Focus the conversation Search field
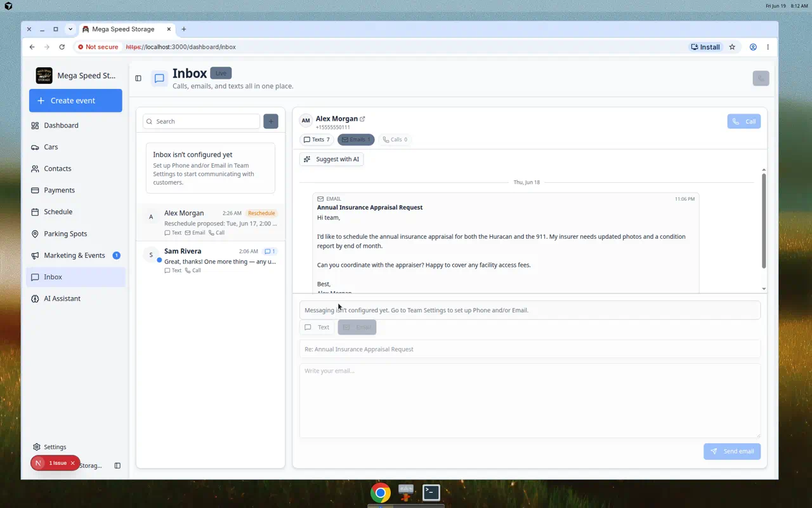Image resolution: width=812 pixels, height=508 pixels. (x=201, y=121)
